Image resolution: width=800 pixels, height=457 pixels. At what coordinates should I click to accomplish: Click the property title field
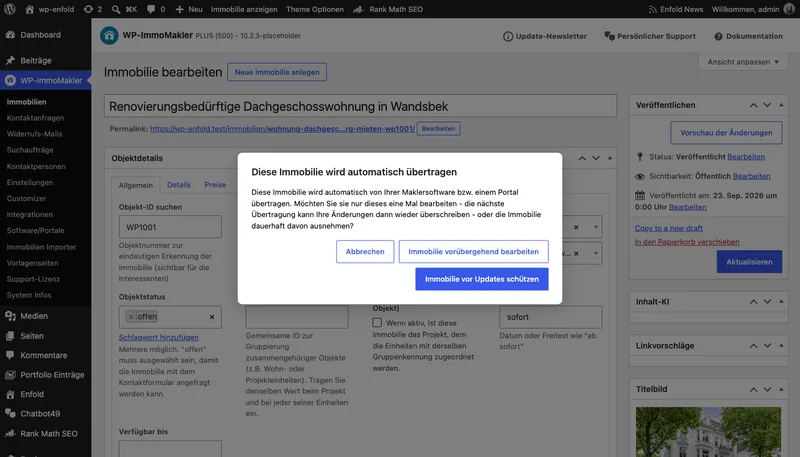tap(360, 106)
